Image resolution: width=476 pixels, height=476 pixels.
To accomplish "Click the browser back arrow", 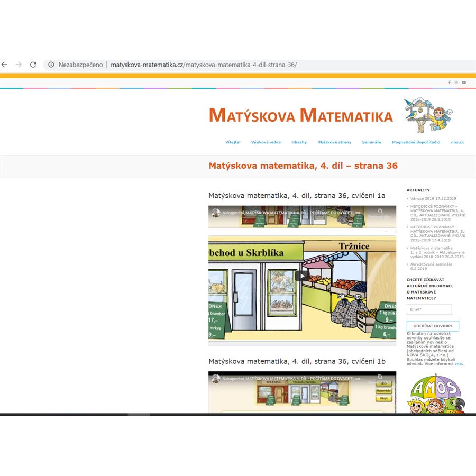I will [x=5, y=65].
